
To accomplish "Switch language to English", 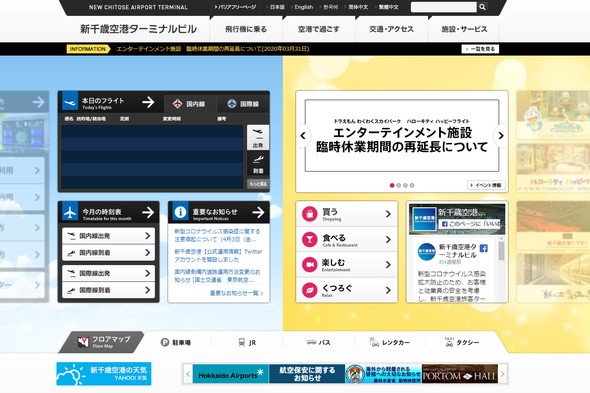I will pyautogui.click(x=303, y=7).
